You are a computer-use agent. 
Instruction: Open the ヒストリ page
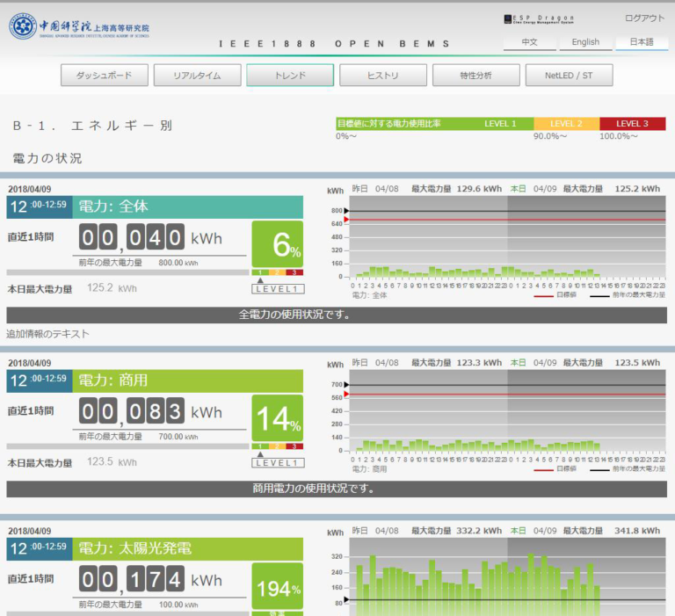pyautogui.click(x=383, y=76)
